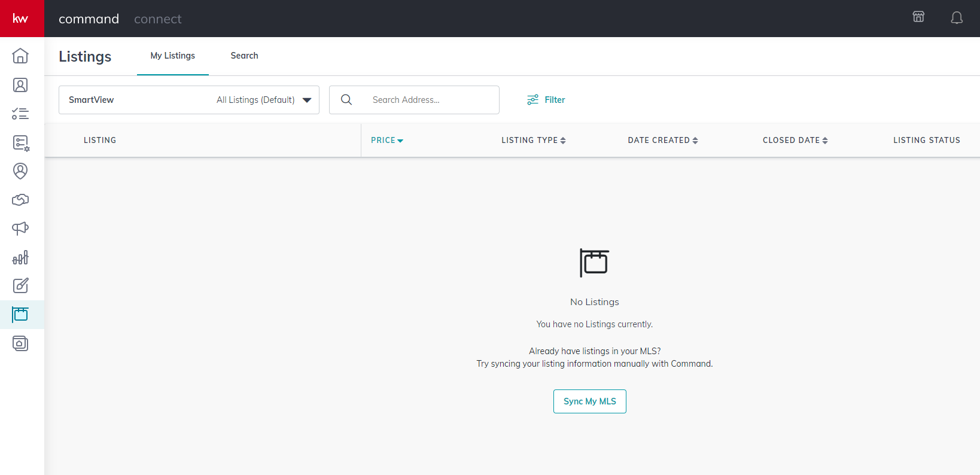Switch to the My Listings tab
The image size is (980, 475).
point(173,56)
